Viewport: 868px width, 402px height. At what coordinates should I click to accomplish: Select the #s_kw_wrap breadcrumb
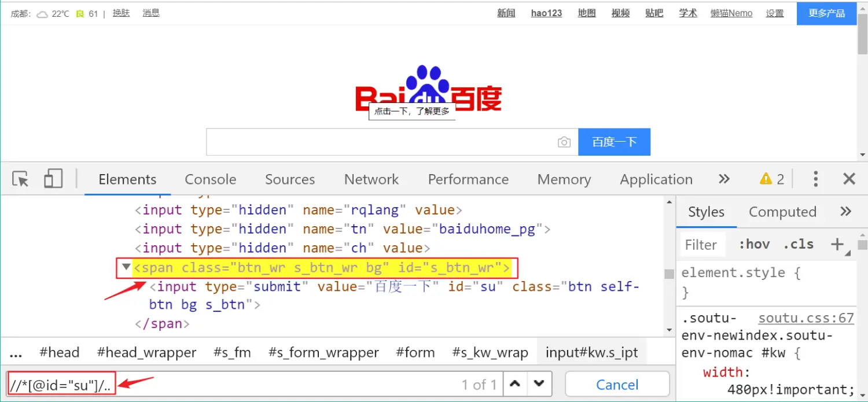coord(491,353)
